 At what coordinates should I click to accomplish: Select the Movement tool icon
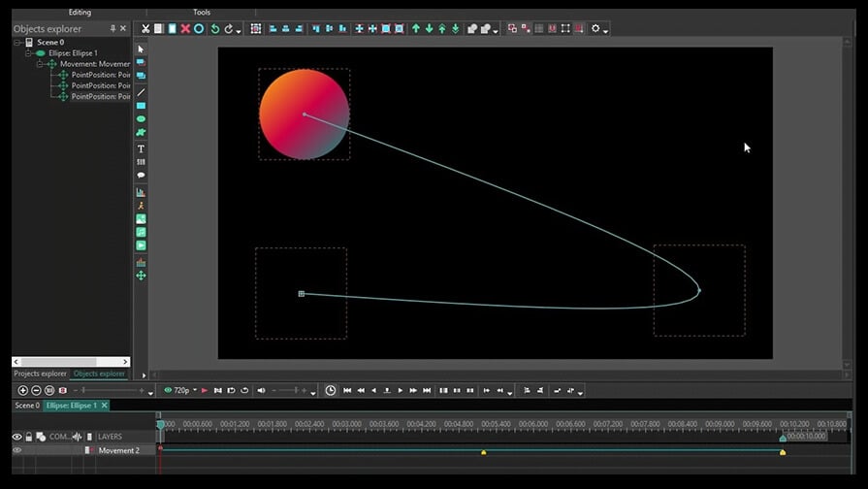(x=142, y=276)
